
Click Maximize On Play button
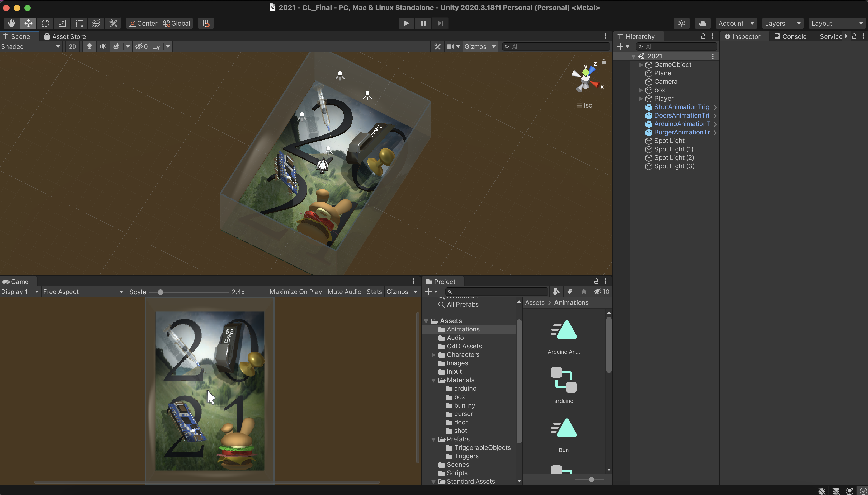tap(295, 292)
